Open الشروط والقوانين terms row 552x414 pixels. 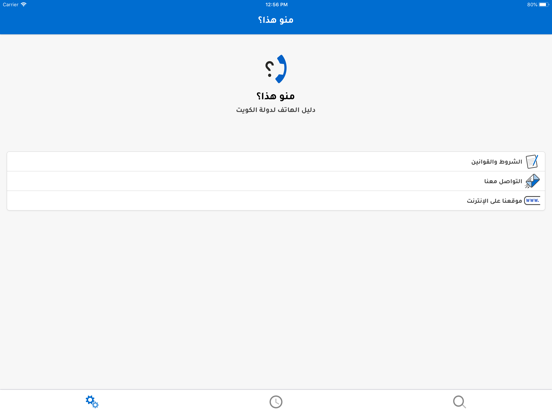(x=276, y=162)
